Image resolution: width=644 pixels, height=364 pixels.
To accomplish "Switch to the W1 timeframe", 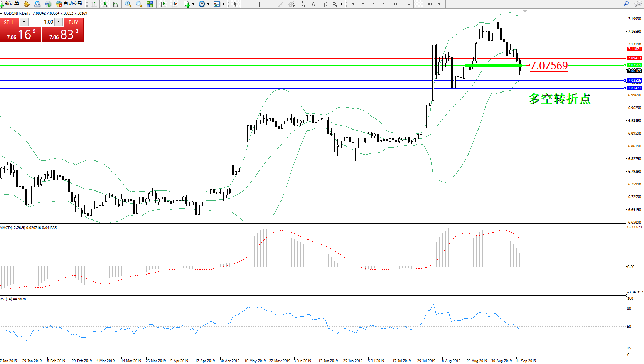I will point(429,4).
